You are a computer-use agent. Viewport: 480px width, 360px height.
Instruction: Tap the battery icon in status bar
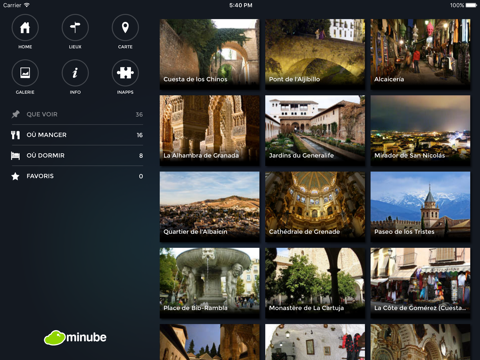471,5
